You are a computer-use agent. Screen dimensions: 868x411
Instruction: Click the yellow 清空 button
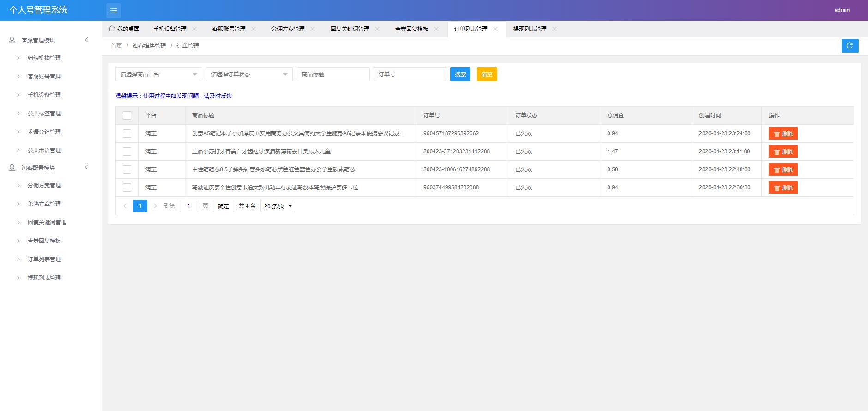coord(487,74)
